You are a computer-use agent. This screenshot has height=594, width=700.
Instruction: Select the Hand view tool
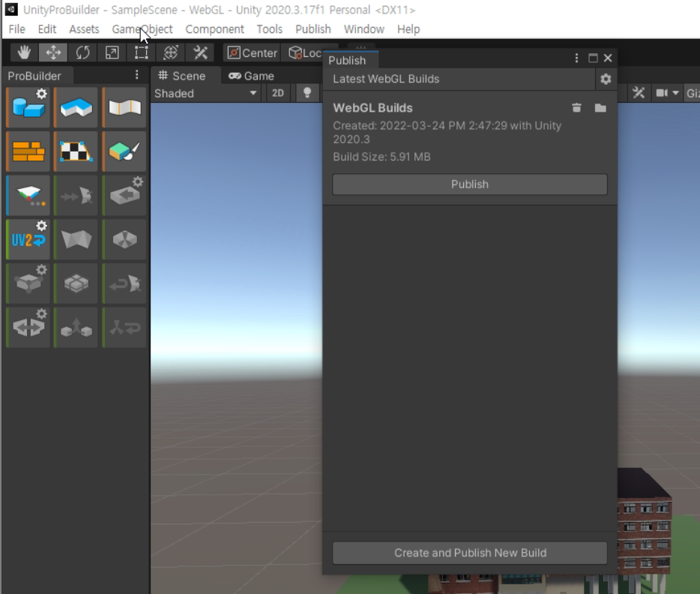(x=24, y=52)
